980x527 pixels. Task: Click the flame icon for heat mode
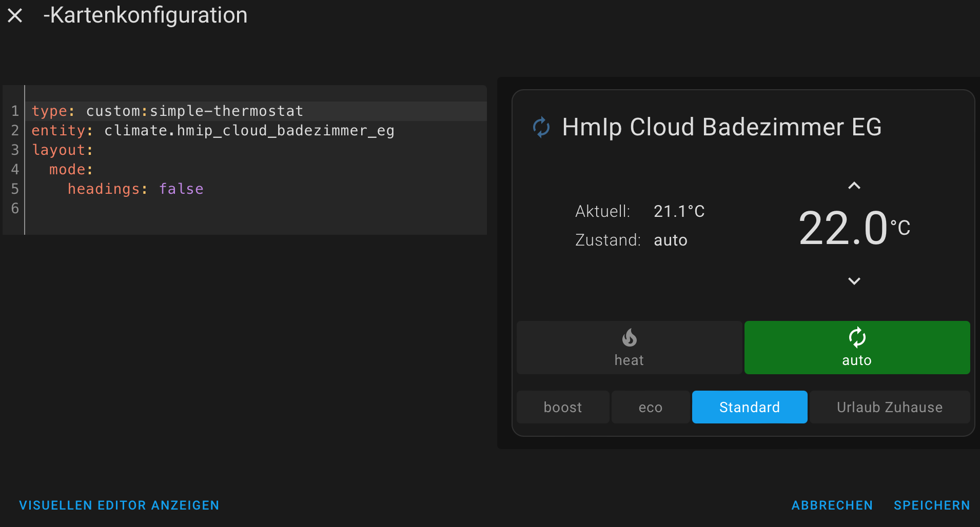tap(629, 338)
